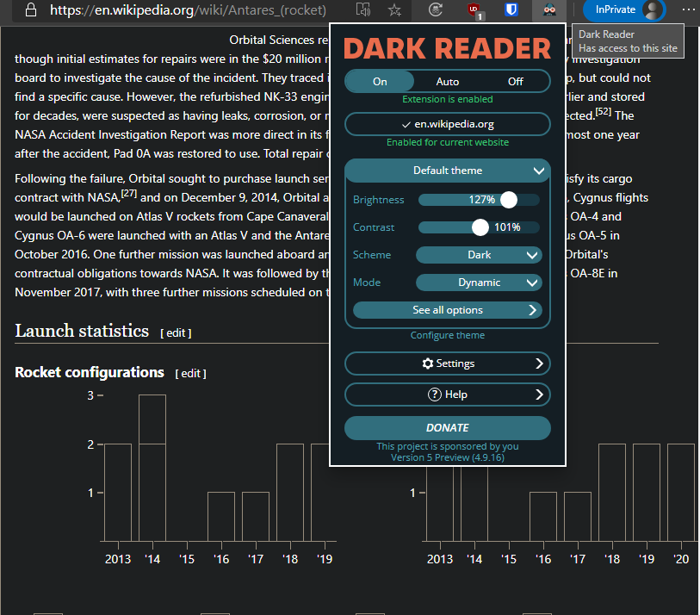Add this page to favorites
This screenshot has height=615, width=700.
coord(394,10)
